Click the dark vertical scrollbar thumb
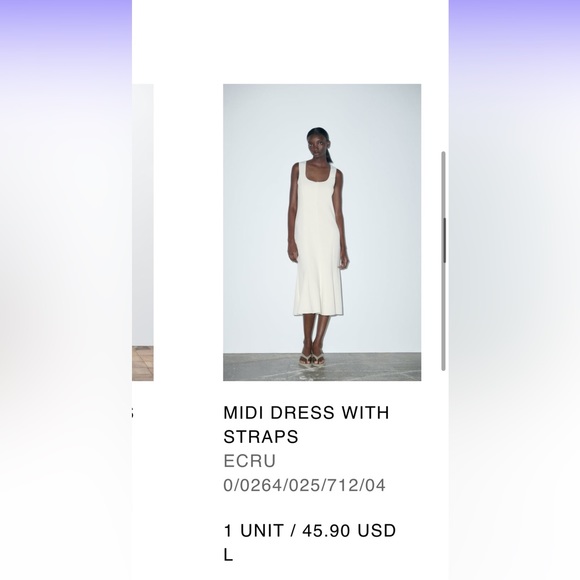This screenshot has height=580, width=580. pos(444,240)
